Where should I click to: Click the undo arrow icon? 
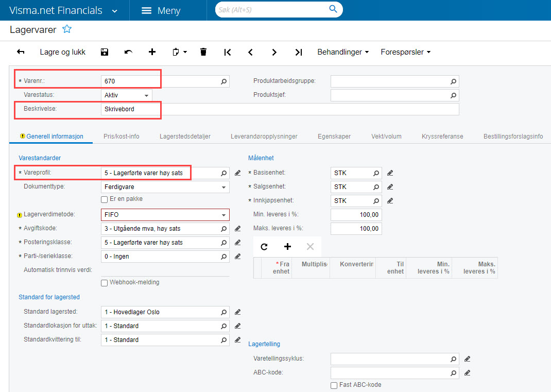128,52
